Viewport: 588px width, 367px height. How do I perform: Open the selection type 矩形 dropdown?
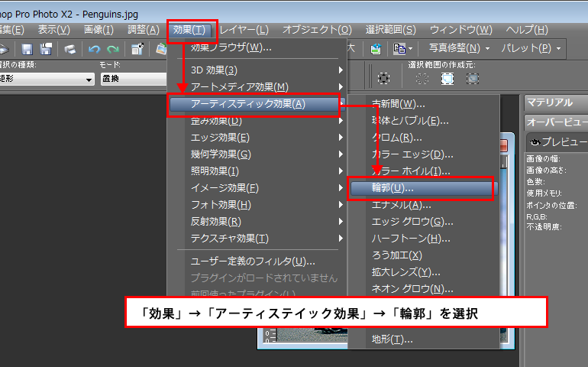click(x=89, y=80)
